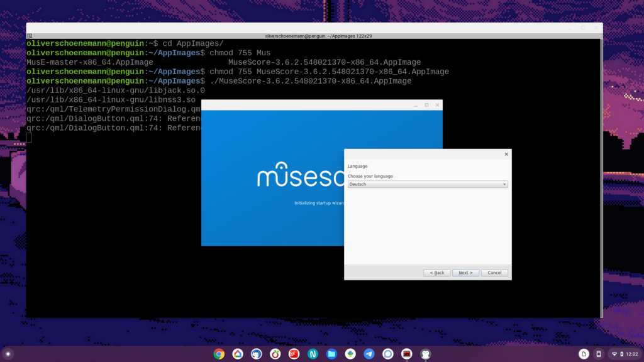Click the './MuseScore-3.6.2.548021370-x86_64.AppImage' launch command
Image resolution: width=644 pixels, height=362 pixels.
(310, 81)
